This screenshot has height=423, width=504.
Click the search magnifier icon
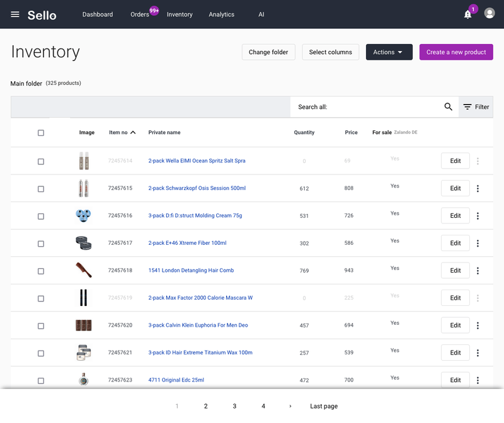click(448, 106)
